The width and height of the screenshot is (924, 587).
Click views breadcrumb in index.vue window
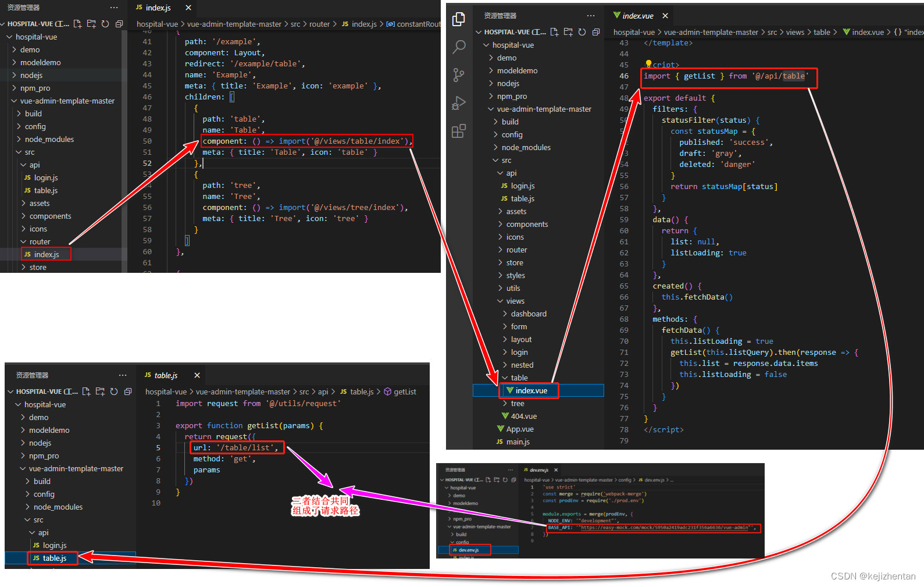click(x=795, y=32)
